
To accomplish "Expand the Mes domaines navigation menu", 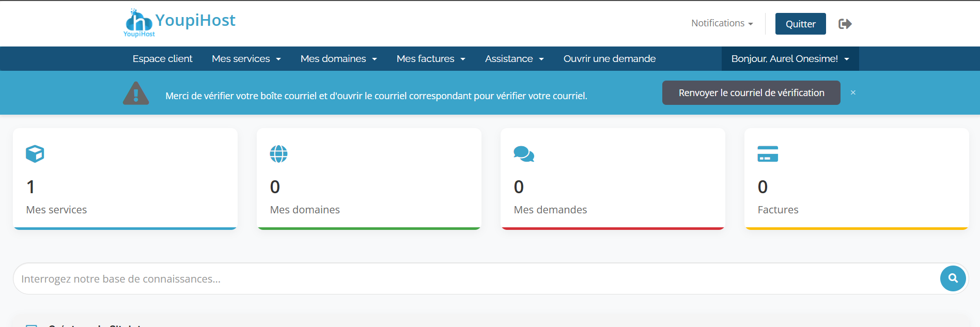I will (338, 59).
